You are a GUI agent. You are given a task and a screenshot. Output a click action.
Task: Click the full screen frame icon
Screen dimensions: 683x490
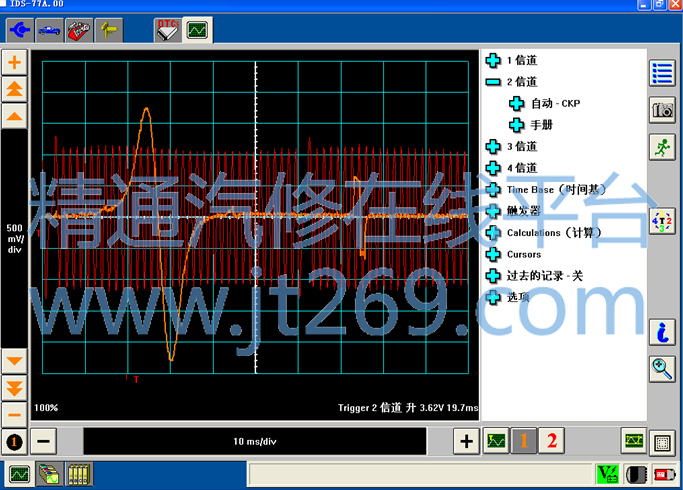(662, 443)
